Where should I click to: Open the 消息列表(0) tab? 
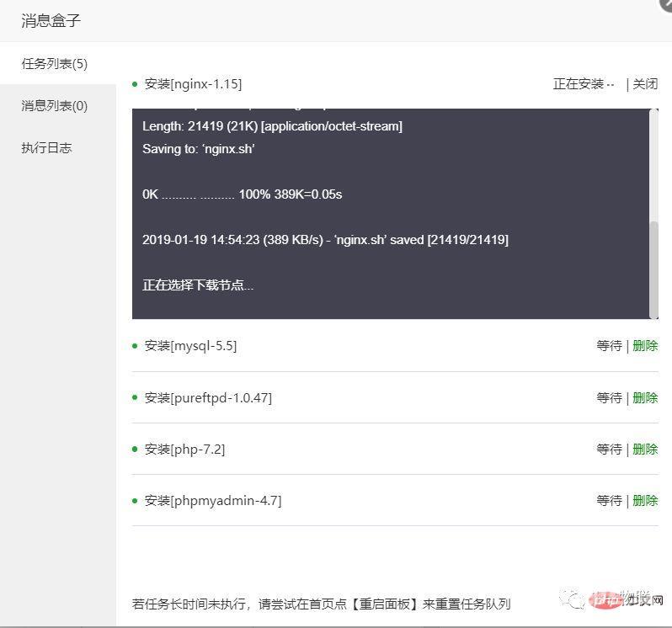click(x=55, y=106)
